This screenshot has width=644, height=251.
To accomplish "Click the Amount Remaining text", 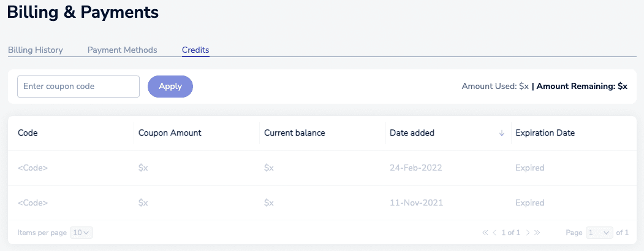I will [581, 87].
